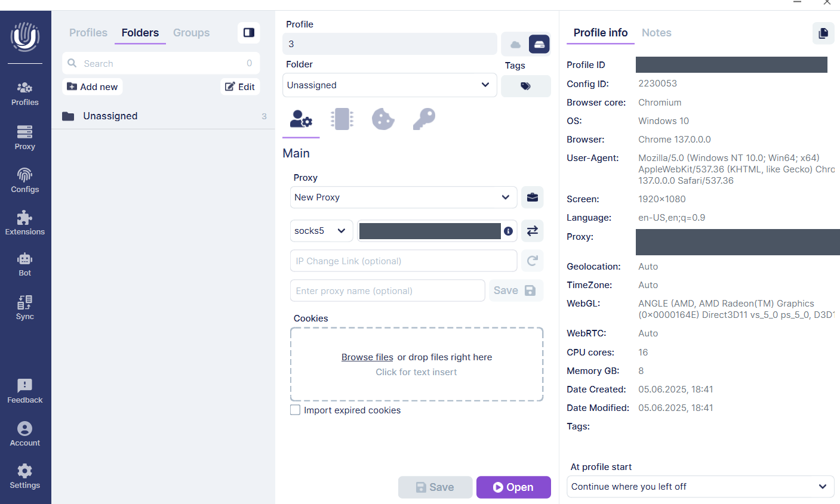Click the IP change refresh icon
The height and width of the screenshot is (504, 840).
pyautogui.click(x=533, y=261)
